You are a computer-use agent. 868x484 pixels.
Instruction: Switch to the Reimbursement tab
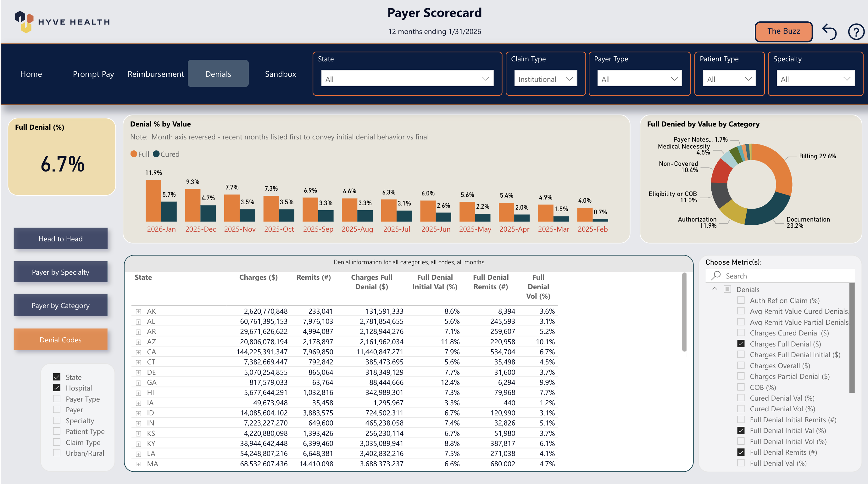(x=156, y=74)
